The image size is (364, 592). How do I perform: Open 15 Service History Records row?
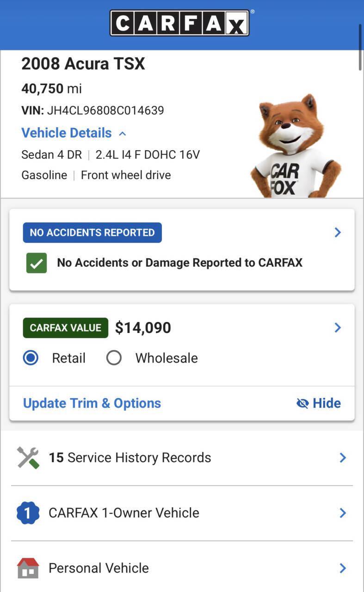pyautogui.click(x=182, y=458)
